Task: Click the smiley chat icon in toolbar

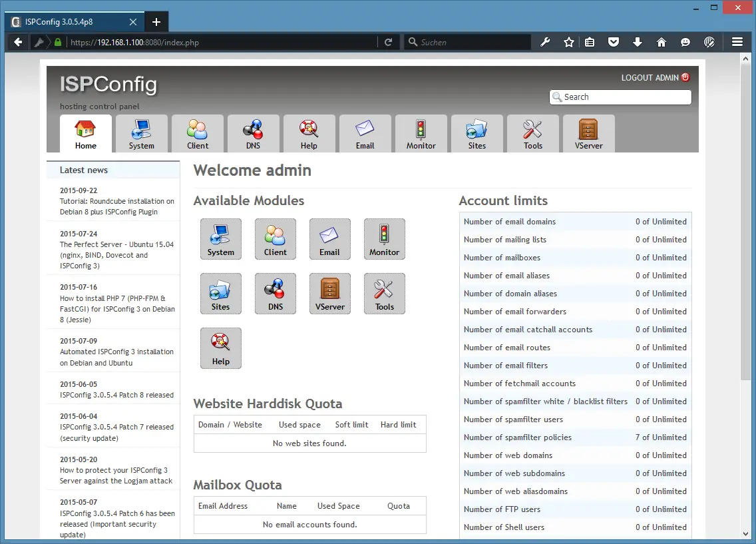Action: point(685,43)
